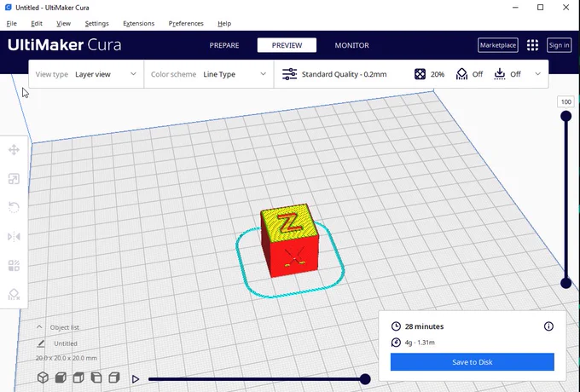Viewport: 580px width, 392px height.
Task: Open the Edit menu
Action: 37,23
